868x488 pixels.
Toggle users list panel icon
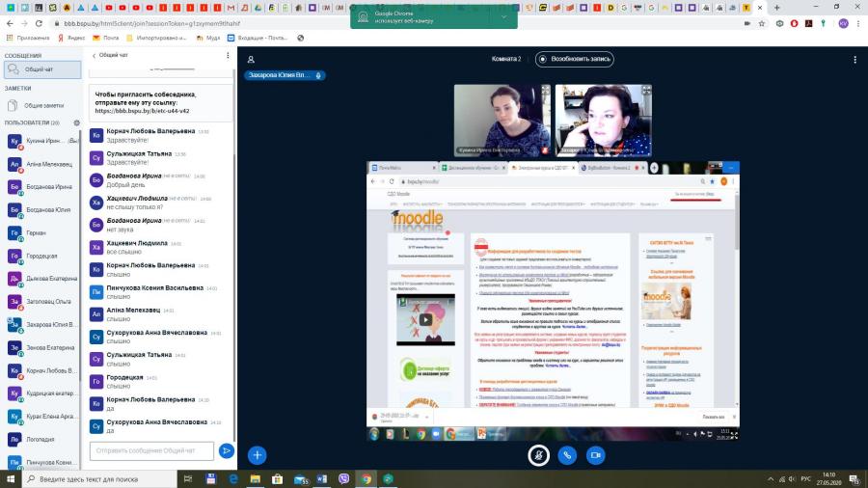[251, 59]
